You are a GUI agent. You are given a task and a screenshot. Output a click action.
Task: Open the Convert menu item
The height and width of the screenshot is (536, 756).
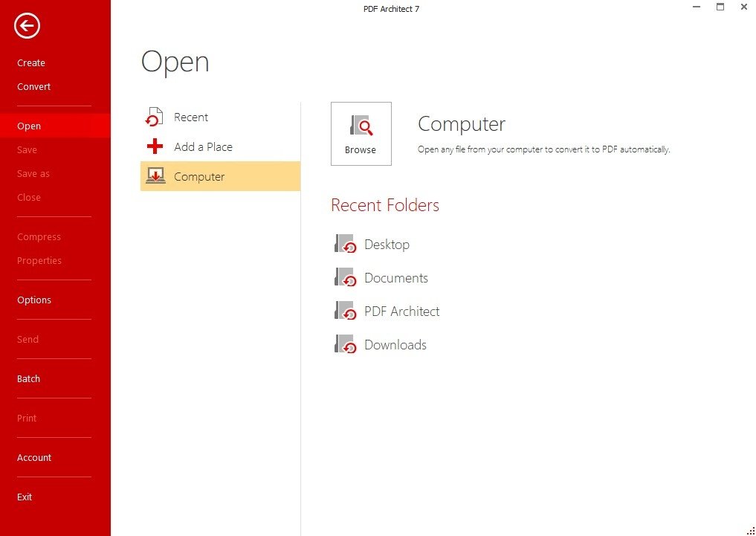(33, 87)
